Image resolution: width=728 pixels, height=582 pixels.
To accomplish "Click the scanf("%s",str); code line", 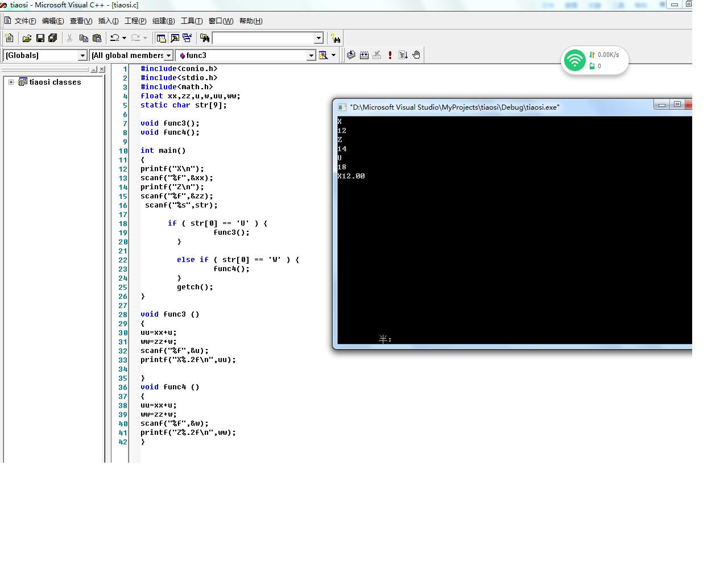I will [181, 205].
